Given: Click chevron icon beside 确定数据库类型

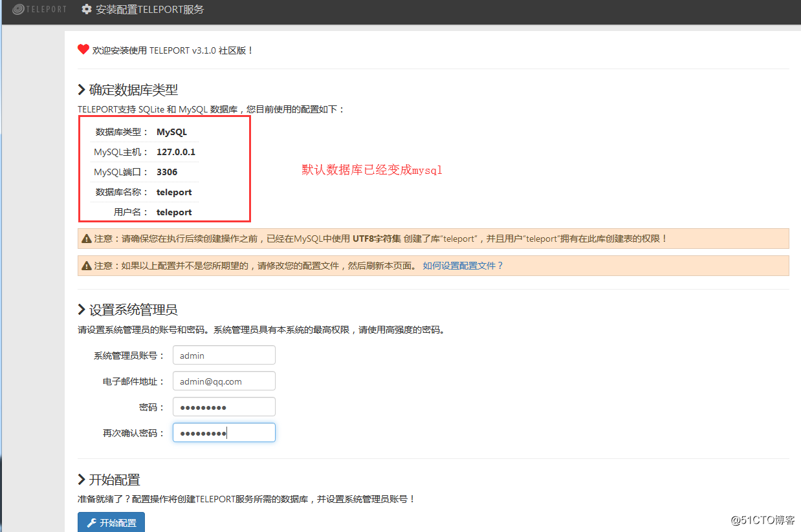Looking at the screenshot, I should [x=82, y=90].
